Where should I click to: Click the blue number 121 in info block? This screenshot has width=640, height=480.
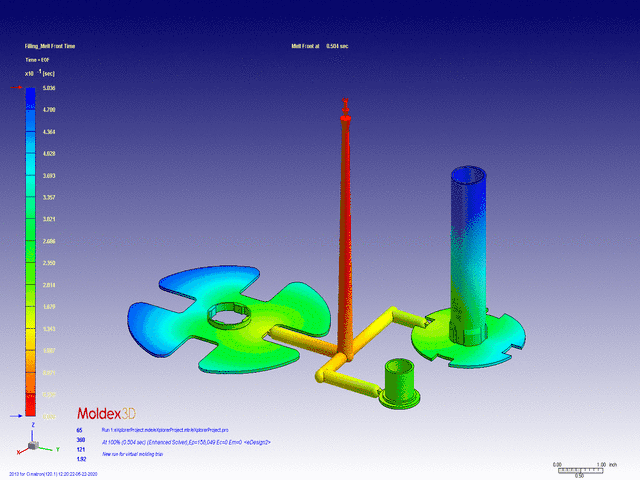pyautogui.click(x=81, y=449)
